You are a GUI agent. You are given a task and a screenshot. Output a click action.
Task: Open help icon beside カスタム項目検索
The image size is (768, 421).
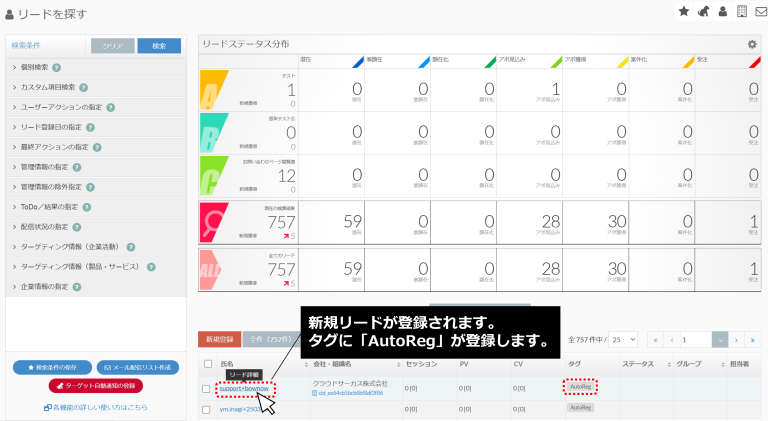coord(84,88)
